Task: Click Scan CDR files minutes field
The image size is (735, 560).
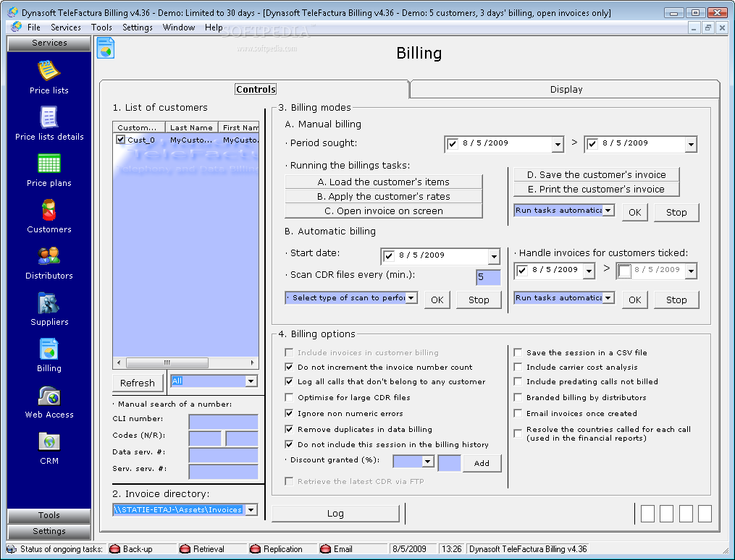Action: (x=488, y=276)
